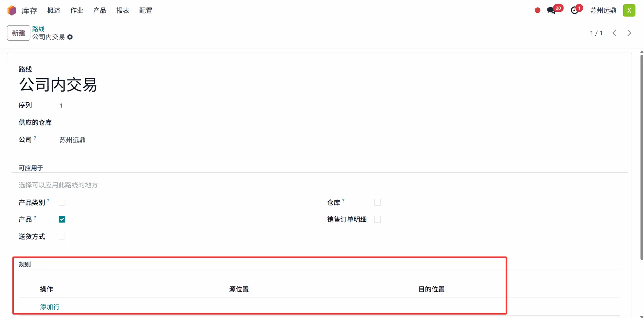The height and width of the screenshot is (318, 644).
Task: Open the messages chat bubble icon
Action: coord(551,10)
